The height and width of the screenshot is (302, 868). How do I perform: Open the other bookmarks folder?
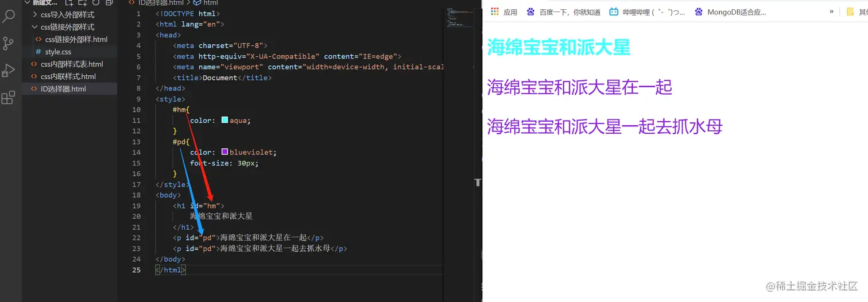coord(857,11)
